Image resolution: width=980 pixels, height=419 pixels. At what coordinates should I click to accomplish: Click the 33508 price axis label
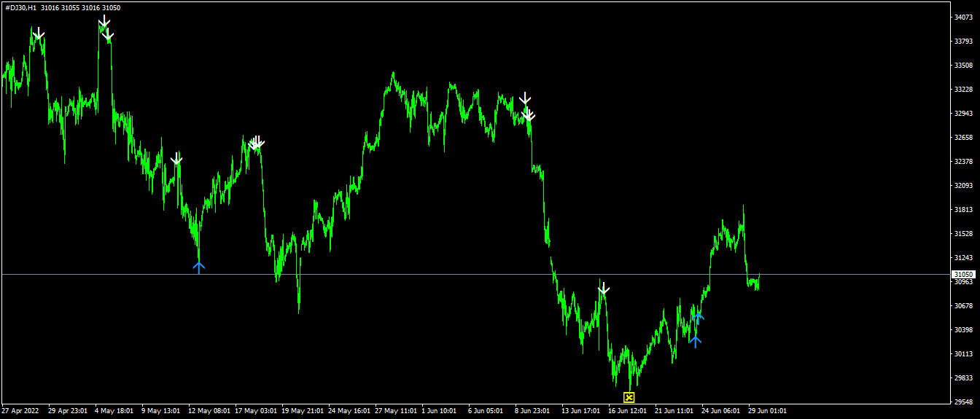pos(963,65)
